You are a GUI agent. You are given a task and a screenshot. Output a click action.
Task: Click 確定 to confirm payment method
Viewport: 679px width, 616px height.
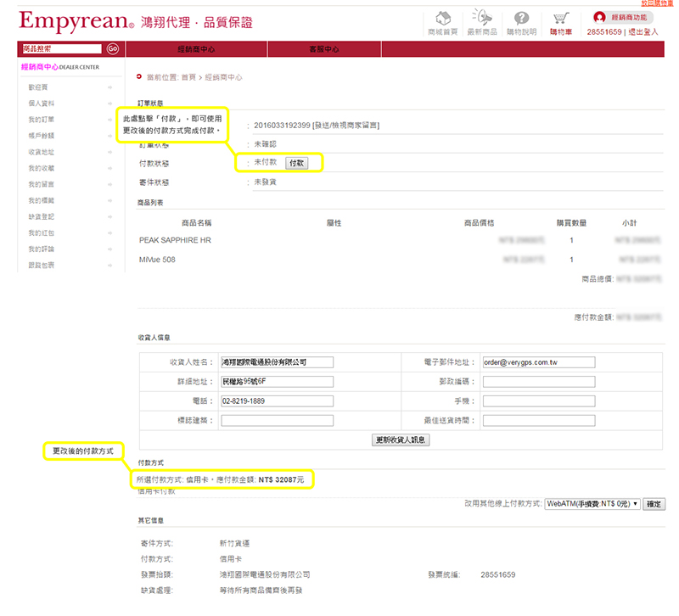pos(654,504)
